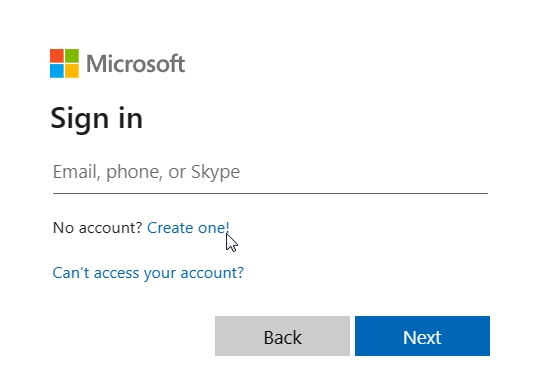Open the 'Create one!' link
The image size is (534, 380).
(x=188, y=227)
